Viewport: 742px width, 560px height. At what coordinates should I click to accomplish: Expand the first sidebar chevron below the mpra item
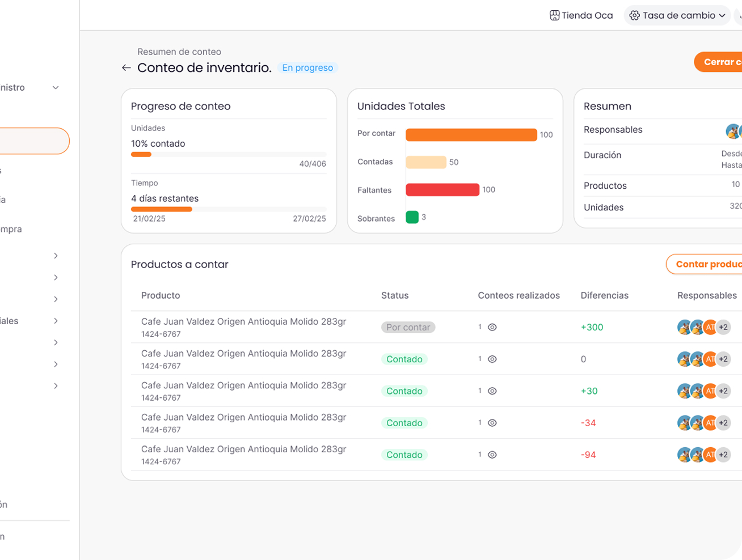click(x=56, y=256)
